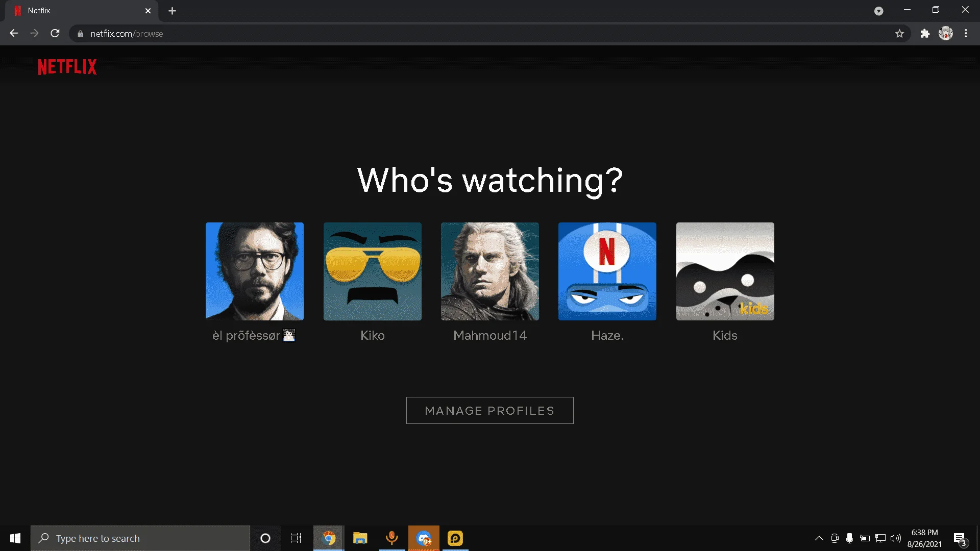This screenshot has width=980, height=551.
Task: Minimize the Chrome window
Action: pyautogui.click(x=907, y=10)
